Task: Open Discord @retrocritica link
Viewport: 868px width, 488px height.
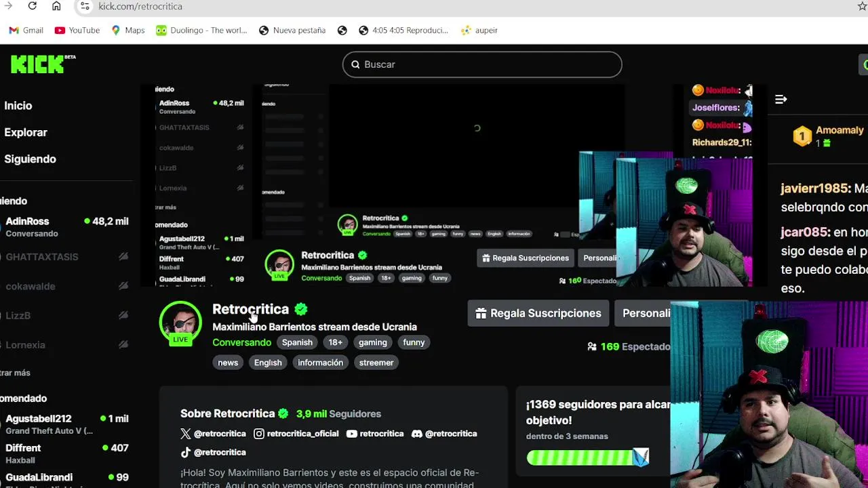Action: coord(444,434)
